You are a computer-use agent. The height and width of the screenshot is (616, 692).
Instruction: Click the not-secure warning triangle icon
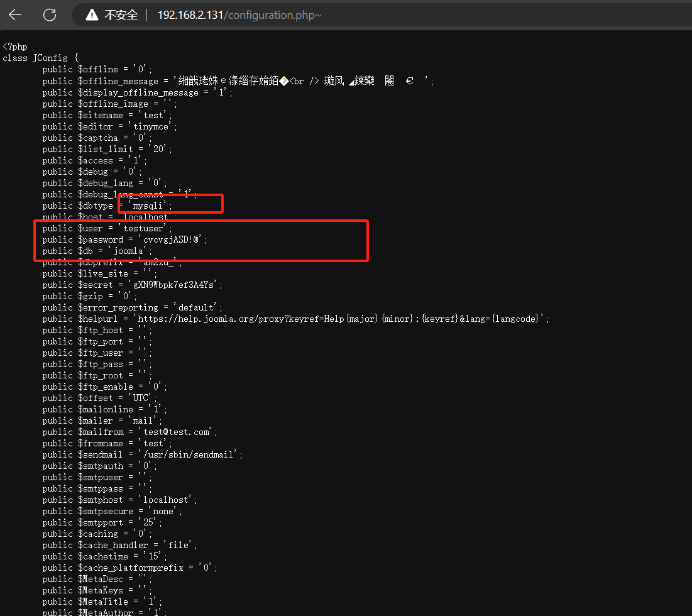coord(92,15)
